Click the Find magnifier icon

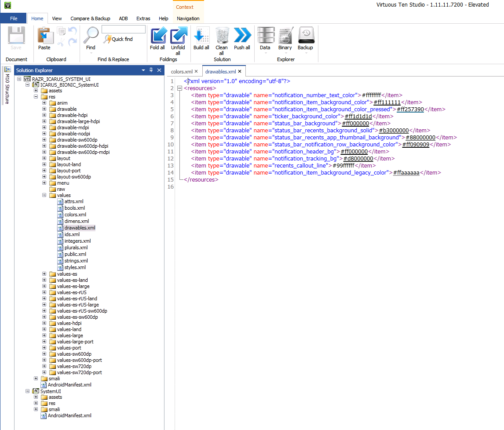pos(91,36)
